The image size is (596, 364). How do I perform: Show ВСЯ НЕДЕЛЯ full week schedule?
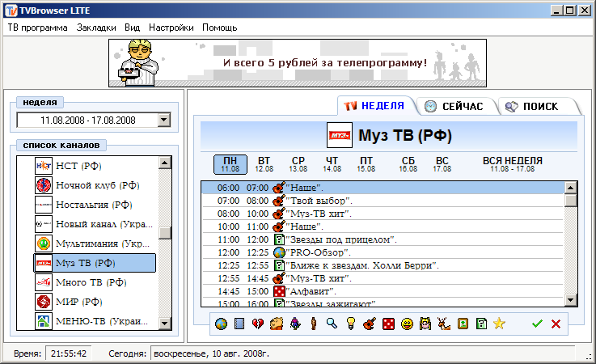click(513, 164)
